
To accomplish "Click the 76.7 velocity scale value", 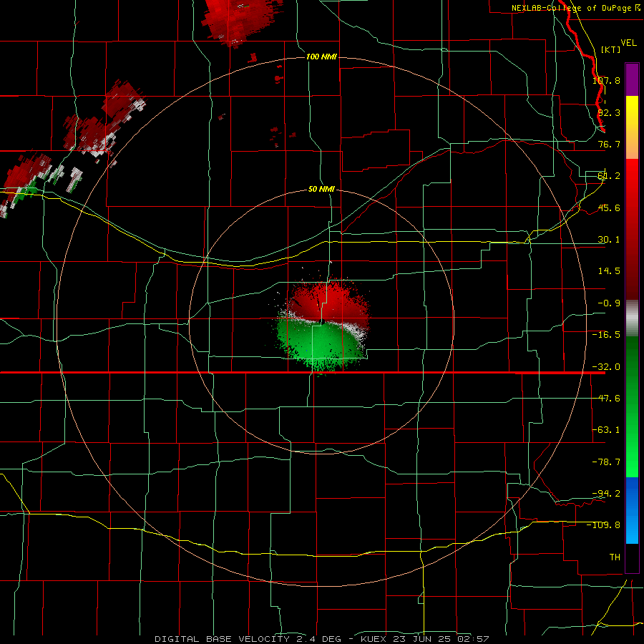I will [x=609, y=144].
